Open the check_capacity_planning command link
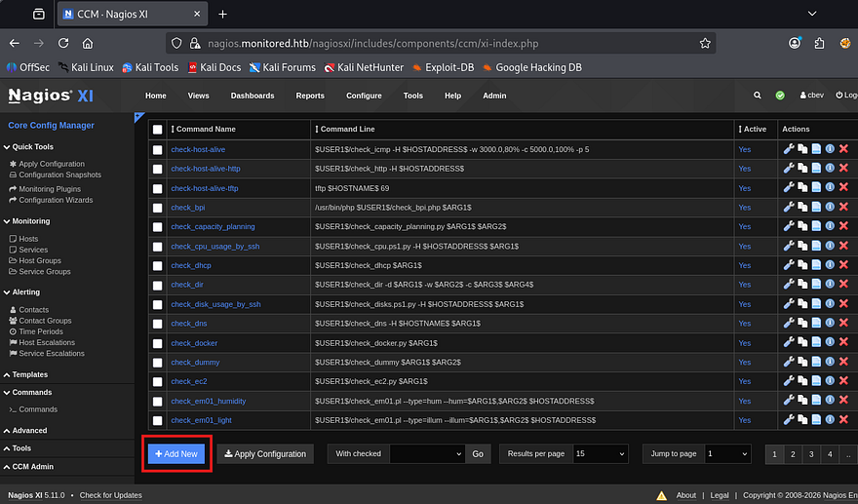The image size is (858, 504). [x=212, y=227]
